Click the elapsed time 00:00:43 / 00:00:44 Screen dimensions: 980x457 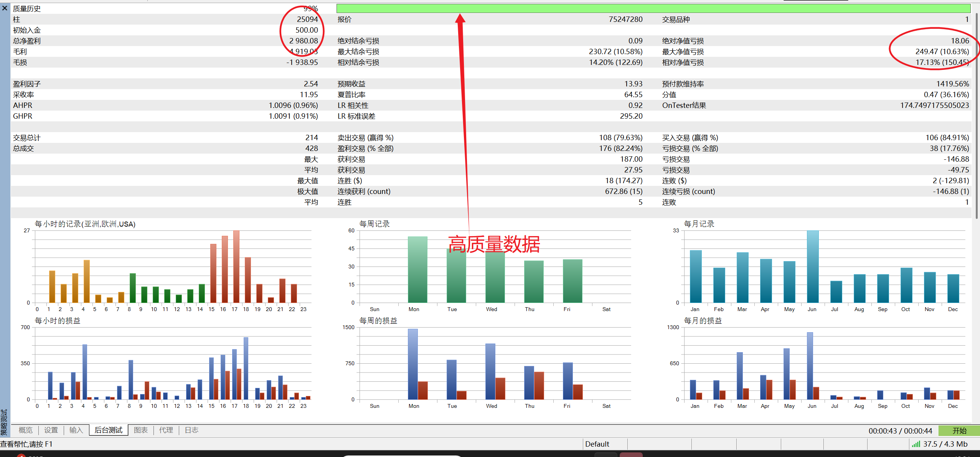tap(900, 431)
